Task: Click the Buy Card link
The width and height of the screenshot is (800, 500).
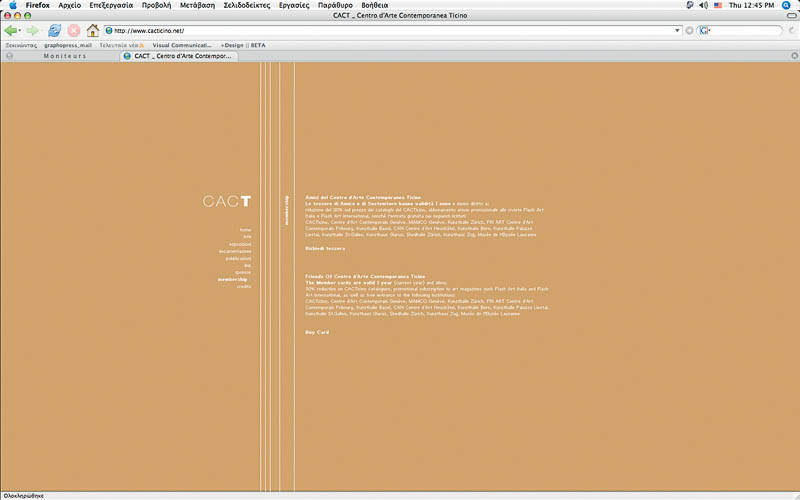Action: point(317,332)
